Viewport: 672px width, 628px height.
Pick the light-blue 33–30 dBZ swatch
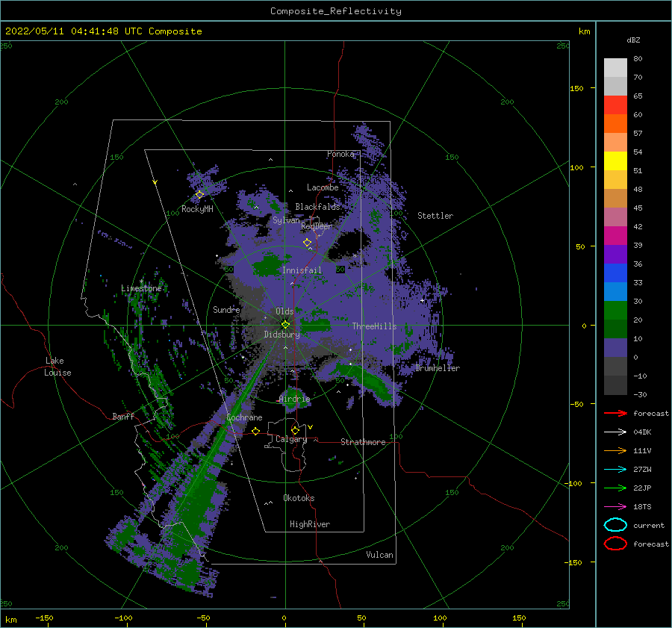click(615, 291)
